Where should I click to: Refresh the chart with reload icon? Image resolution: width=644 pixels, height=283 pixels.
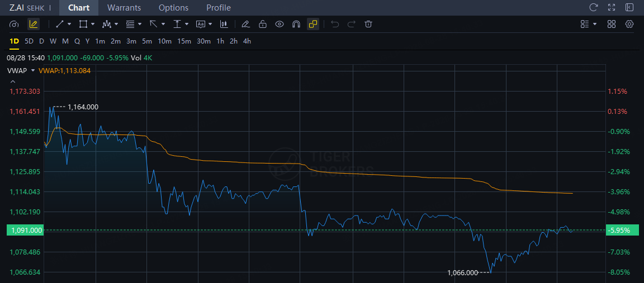click(x=594, y=7)
